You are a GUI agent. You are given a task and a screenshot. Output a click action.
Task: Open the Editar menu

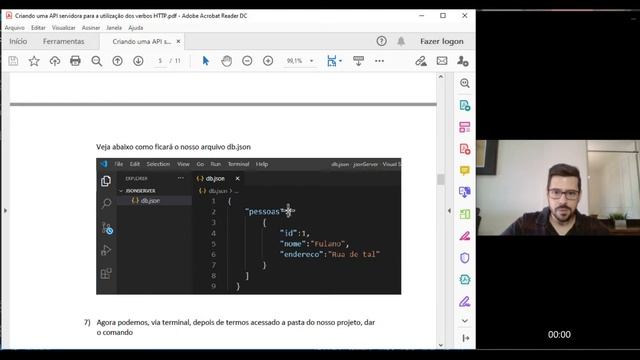(x=38, y=28)
